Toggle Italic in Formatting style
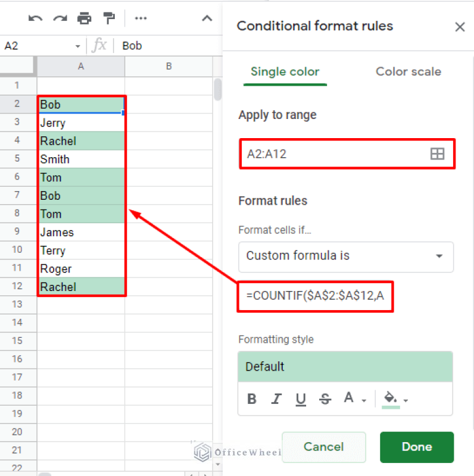 pos(276,399)
